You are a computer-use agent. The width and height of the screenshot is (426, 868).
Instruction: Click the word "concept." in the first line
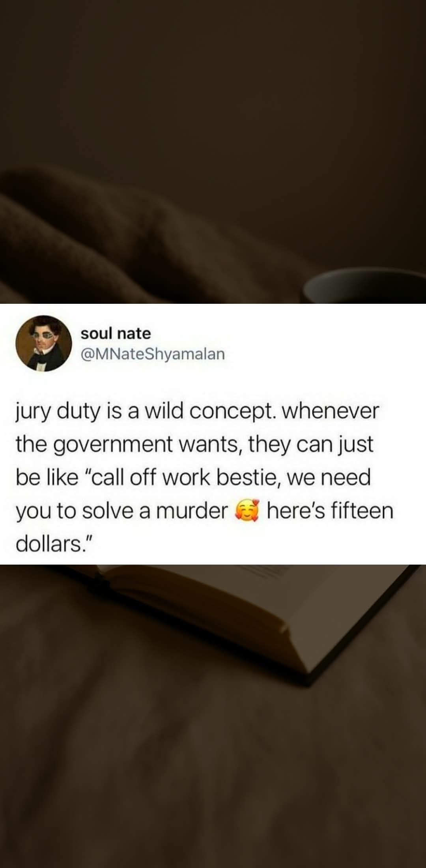pyautogui.click(x=232, y=412)
